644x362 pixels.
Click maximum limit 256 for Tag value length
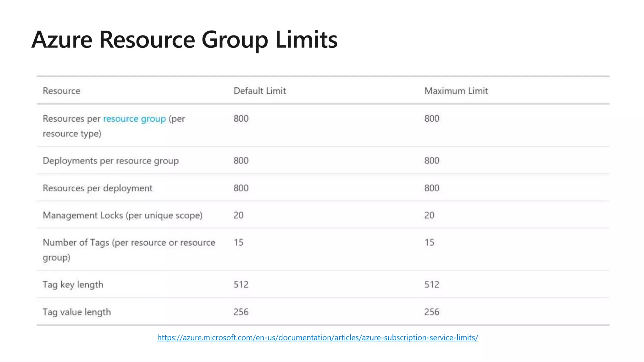(432, 312)
